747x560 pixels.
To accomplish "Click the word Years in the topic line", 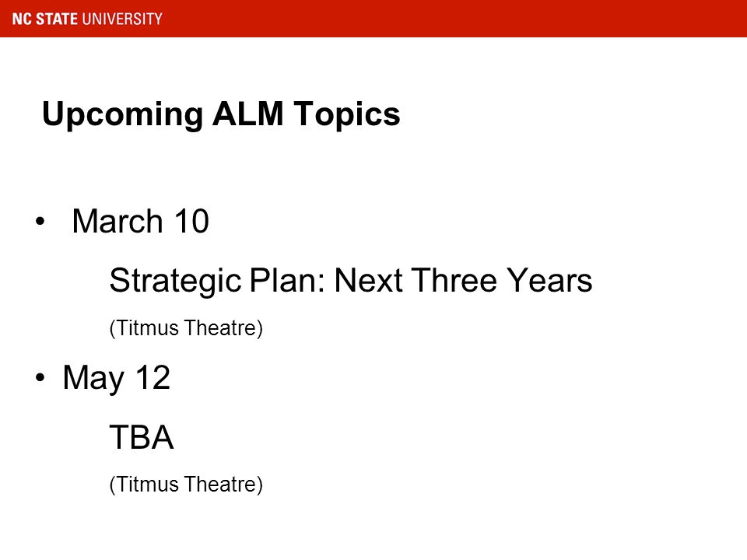I will pyautogui.click(x=549, y=280).
